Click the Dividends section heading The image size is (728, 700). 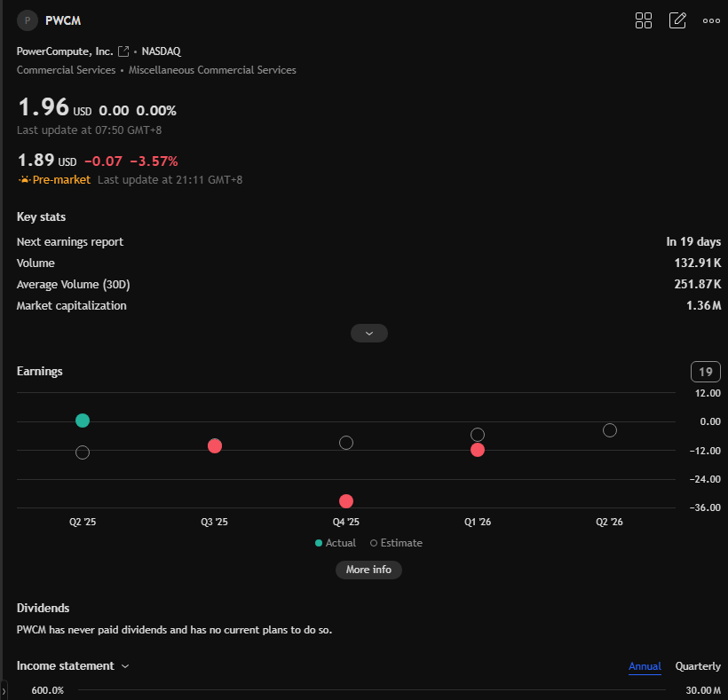tap(43, 608)
